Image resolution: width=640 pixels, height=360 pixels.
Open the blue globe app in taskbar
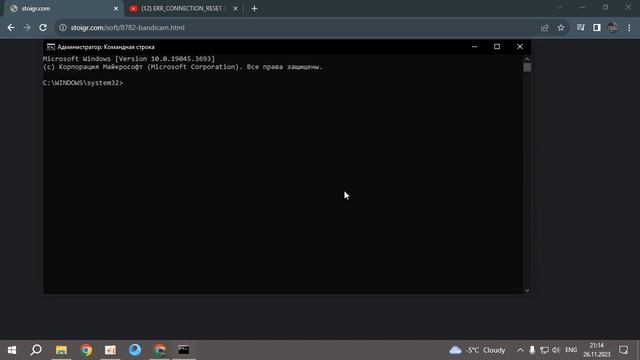pyautogui.click(x=135, y=350)
